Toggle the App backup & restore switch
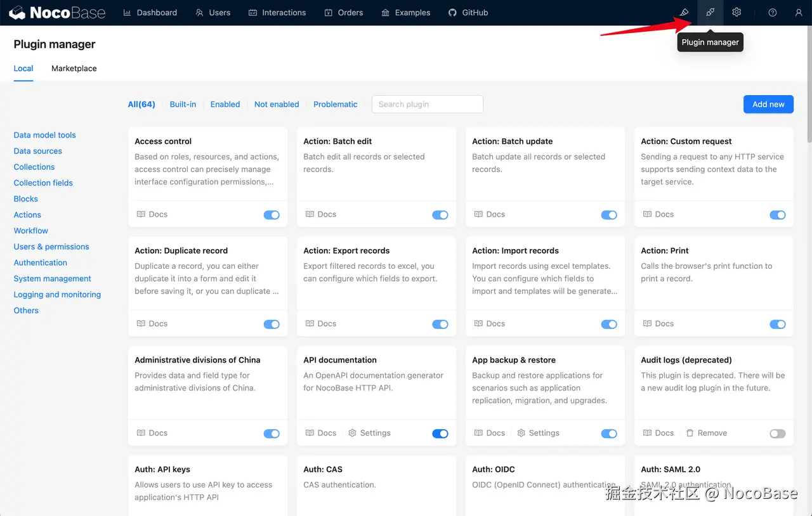 (609, 434)
